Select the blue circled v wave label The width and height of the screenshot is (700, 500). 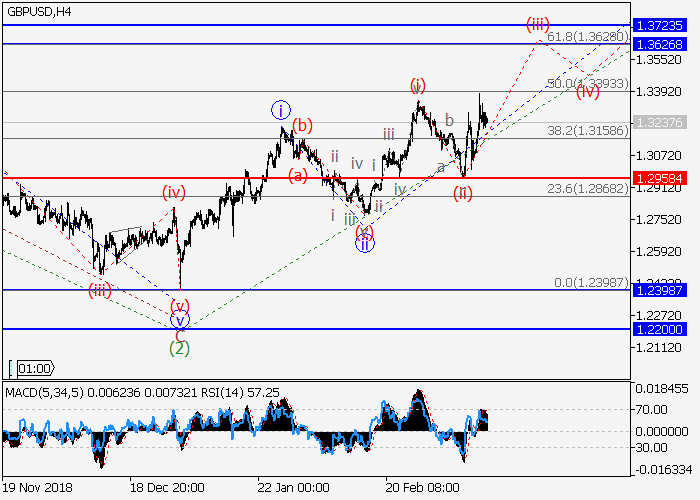pyautogui.click(x=180, y=320)
